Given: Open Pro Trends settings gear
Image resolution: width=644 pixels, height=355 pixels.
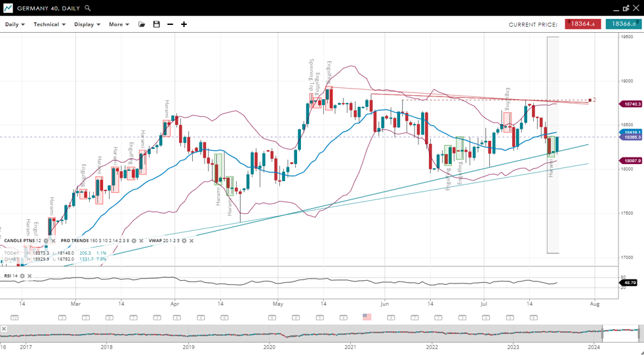Looking at the screenshot, I should click(x=134, y=241).
